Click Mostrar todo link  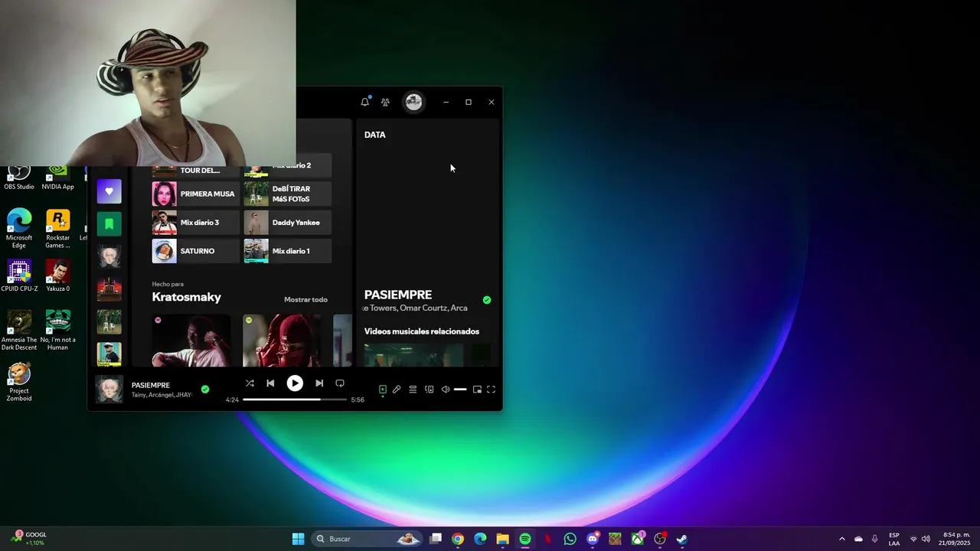pyautogui.click(x=305, y=299)
